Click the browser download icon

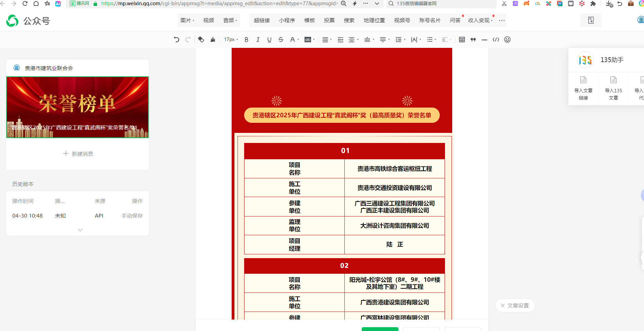pos(609,3)
